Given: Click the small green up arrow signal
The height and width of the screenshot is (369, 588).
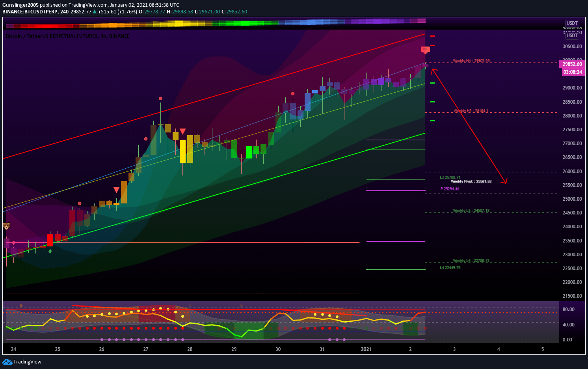Looking at the screenshot, I should pyautogui.click(x=50, y=251).
